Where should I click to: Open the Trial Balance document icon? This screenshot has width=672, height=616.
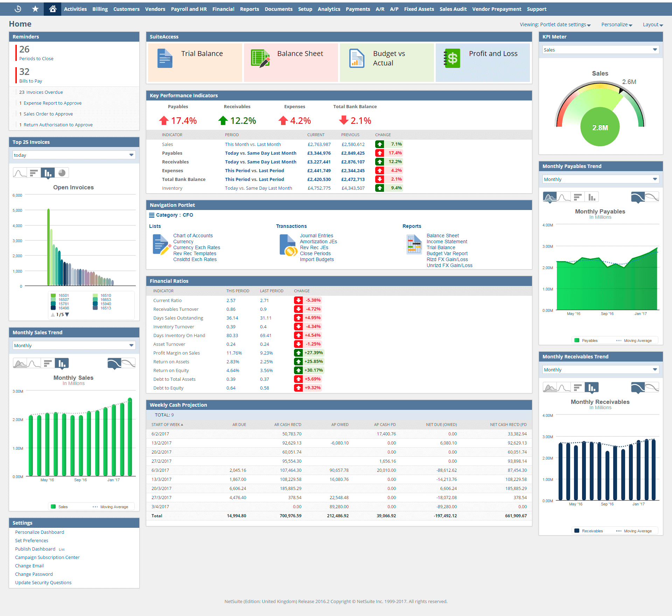pyautogui.click(x=164, y=58)
